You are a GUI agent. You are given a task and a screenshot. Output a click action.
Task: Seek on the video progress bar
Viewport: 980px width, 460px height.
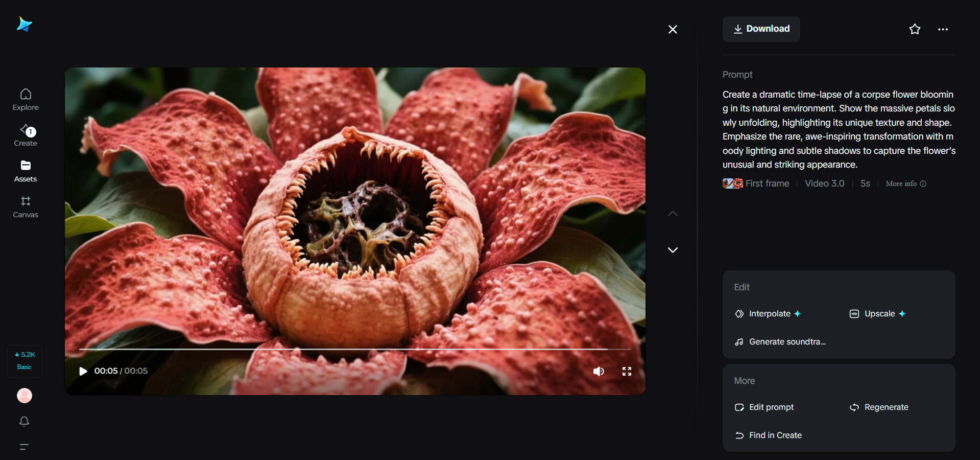click(355, 349)
